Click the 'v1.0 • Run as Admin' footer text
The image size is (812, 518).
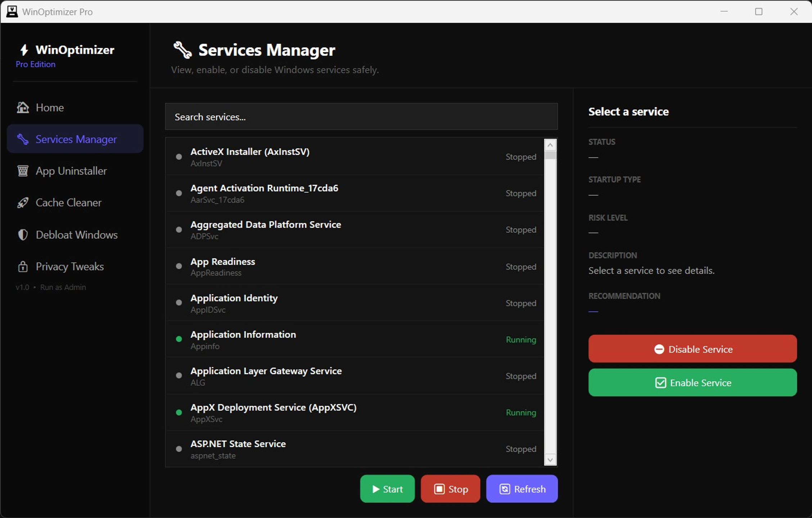[51, 287]
